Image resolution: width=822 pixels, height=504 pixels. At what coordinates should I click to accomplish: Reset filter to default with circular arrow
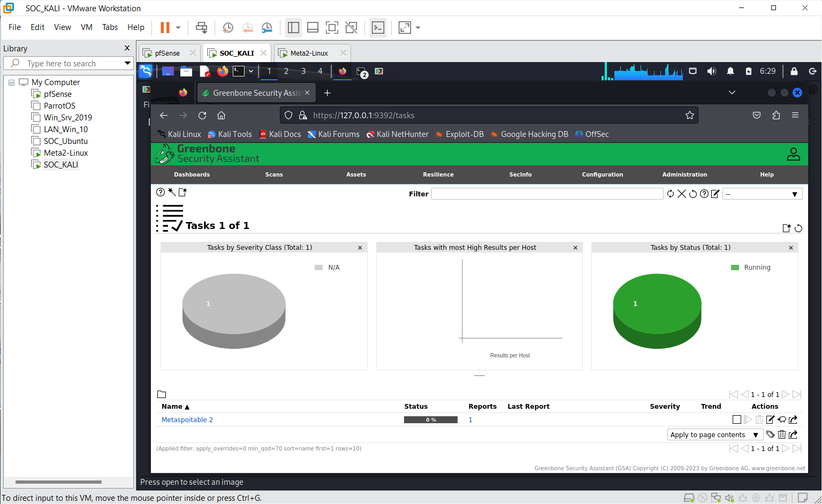[693, 194]
